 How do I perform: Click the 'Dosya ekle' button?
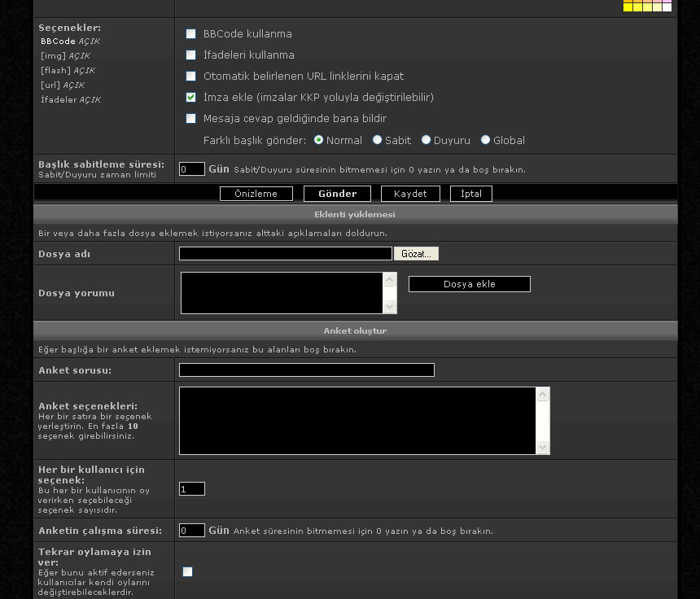[470, 284]
